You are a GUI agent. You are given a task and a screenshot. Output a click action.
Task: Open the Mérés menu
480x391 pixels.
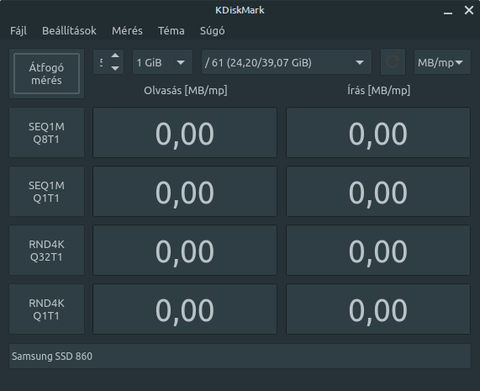[x=127, y=31]
